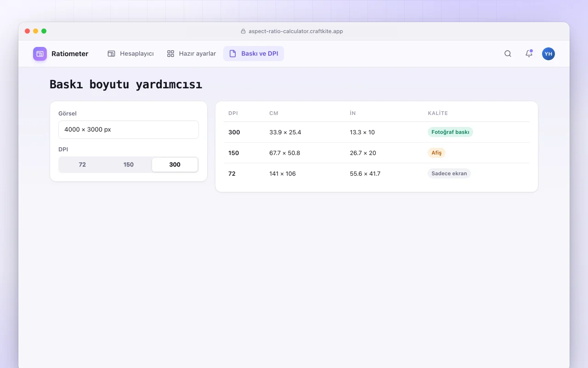Click the 72 value in the table DPI column
The width and height of the screenshot is (588, 368).
pyautogui.click(x=232, y=173)
